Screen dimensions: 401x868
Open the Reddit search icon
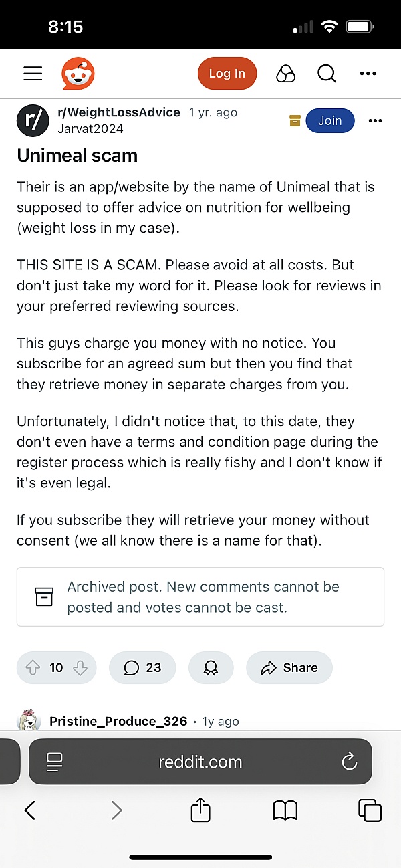click(327, 74)
